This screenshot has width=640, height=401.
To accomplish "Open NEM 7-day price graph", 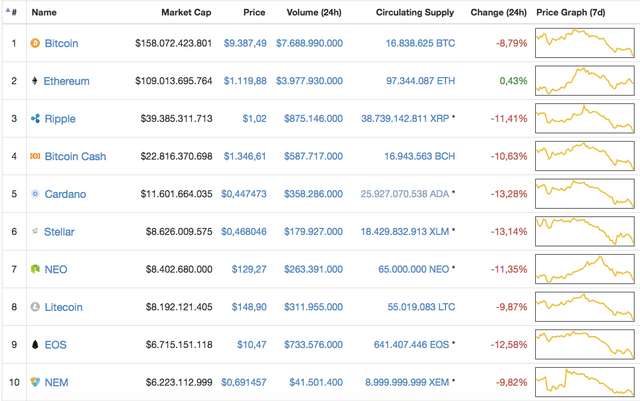I will (584, 382).
